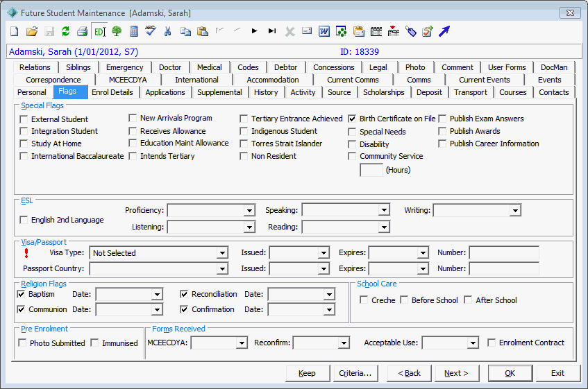Screen dimensions: 588x389
Task: Check the Special Needs box
Action: [352, 132]
